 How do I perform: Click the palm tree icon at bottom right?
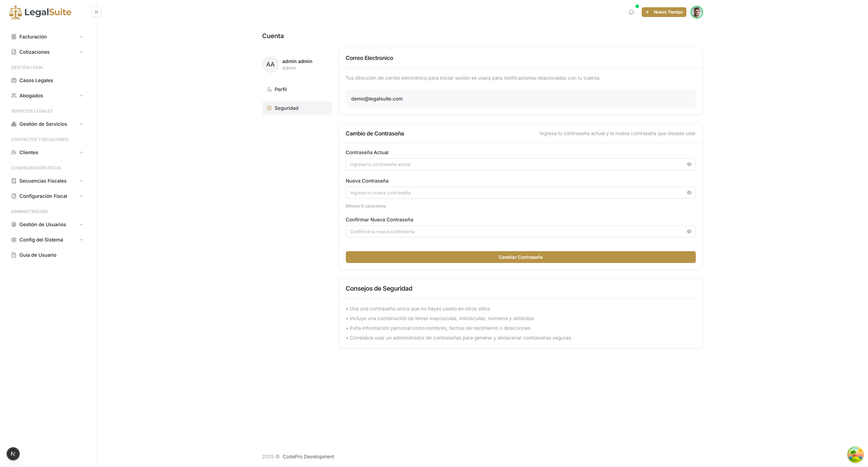[x=855, y=455]
